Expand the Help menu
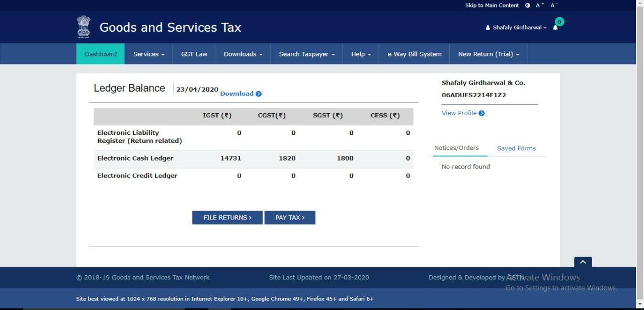 coord(361,54)
